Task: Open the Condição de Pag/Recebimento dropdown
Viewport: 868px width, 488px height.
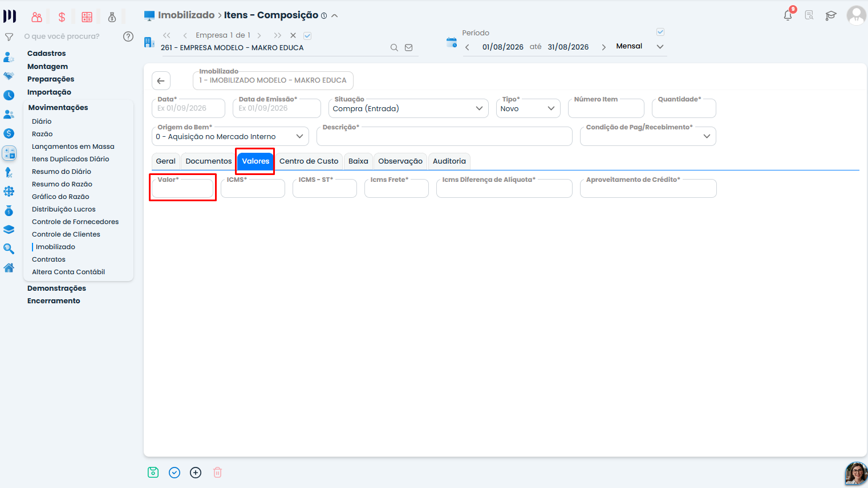Action: [x=648, y=136]
